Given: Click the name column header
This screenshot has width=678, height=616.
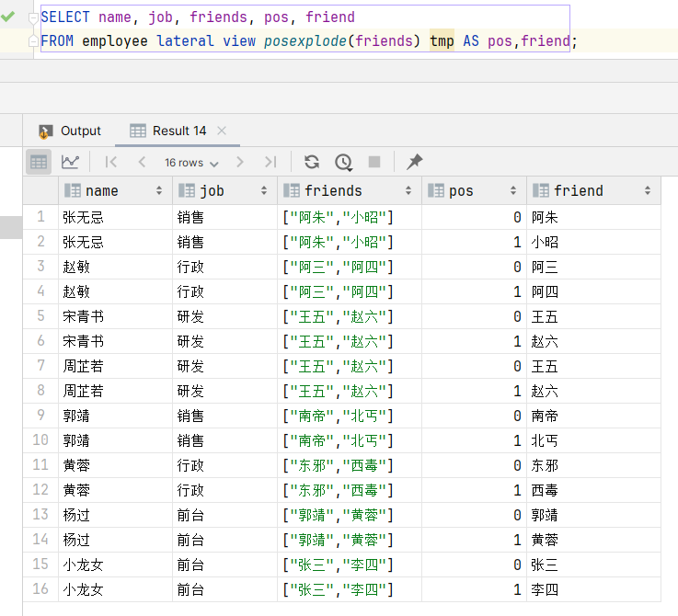Looking at the screenshot, I should click(115, 190).
